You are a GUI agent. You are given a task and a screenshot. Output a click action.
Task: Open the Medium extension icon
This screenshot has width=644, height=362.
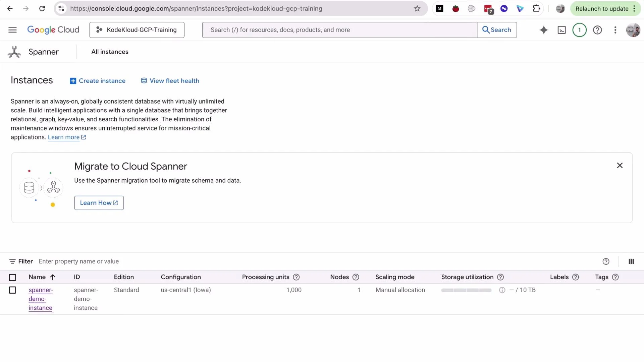(x=439, y=9)
